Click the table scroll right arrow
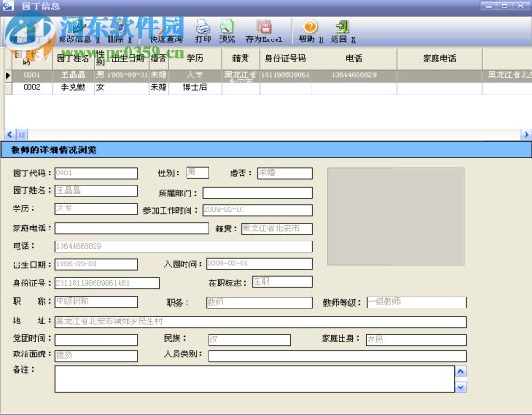Viewport: 532px width, 415px height. click(526, 135)
